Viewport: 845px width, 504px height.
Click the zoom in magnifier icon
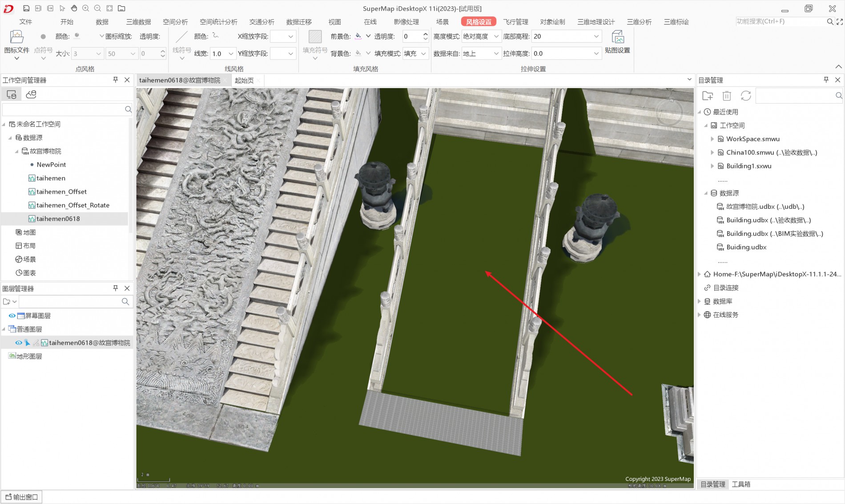(86, 8)
